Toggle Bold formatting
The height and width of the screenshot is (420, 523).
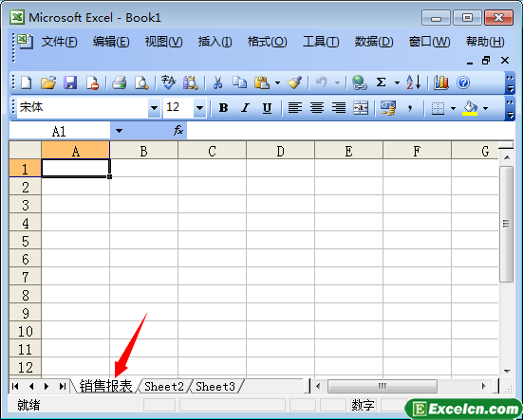pos(223,107)
